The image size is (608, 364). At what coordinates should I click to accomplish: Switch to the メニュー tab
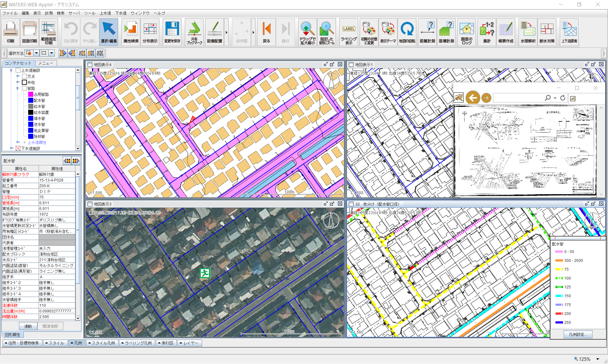(46, 63)
